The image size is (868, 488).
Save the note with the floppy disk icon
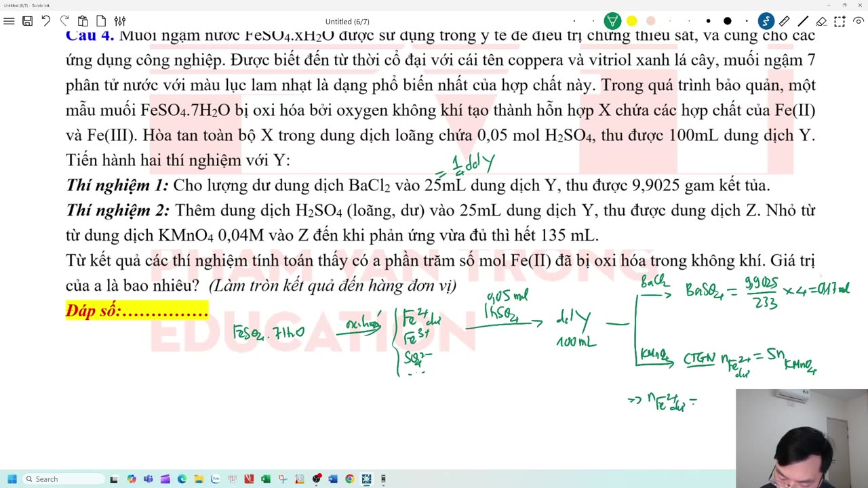(28, 21)
